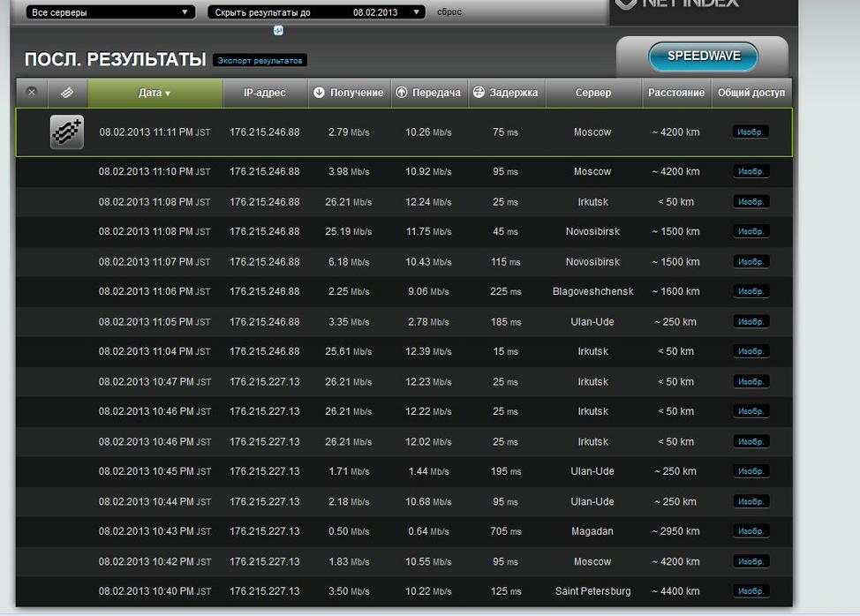
Task: Click the small share icon below the date filter
Action: point(278,31)
